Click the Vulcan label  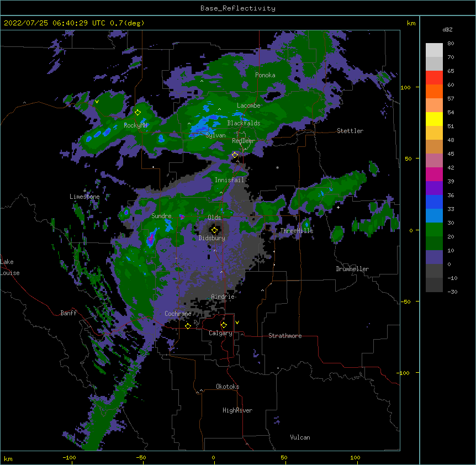point(300,437)
